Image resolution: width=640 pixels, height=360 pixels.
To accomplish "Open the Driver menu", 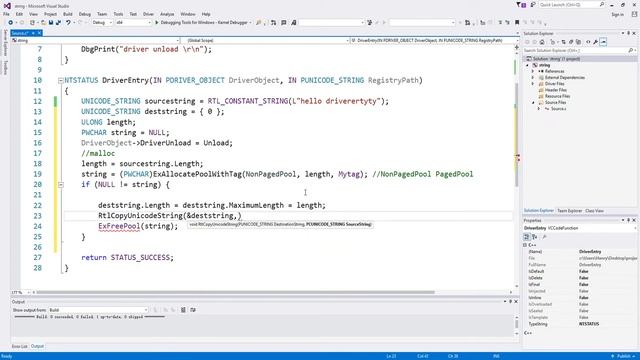I will tap(148, 14).
